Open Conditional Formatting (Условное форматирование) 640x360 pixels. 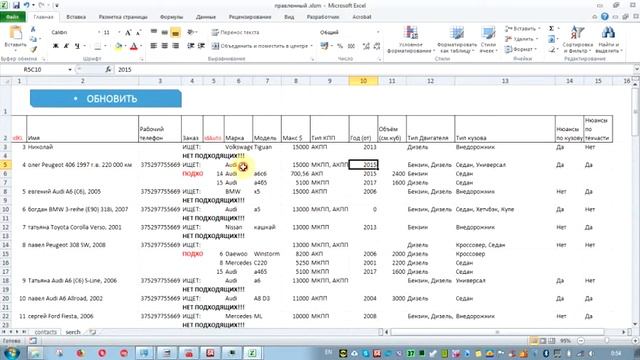pyautogui.click(x=411, y=40)
